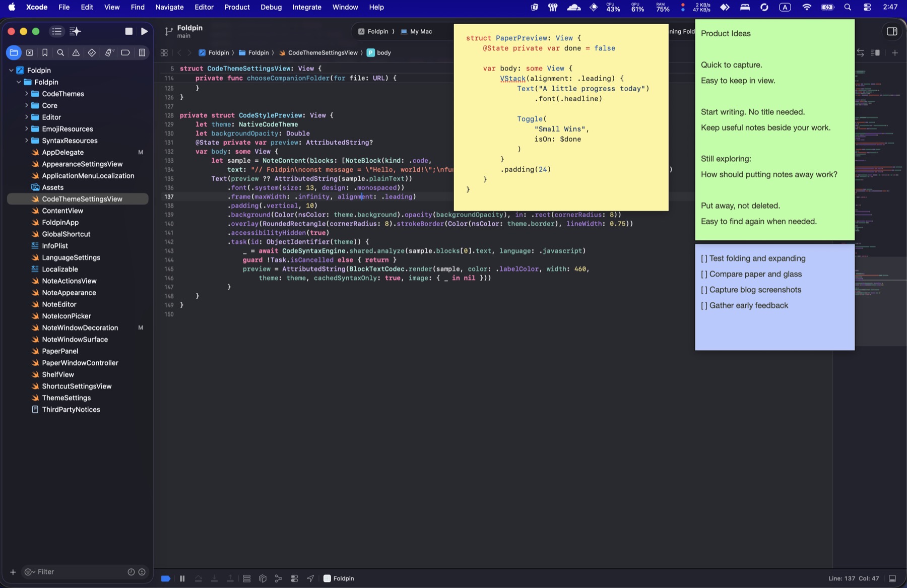Click the body symbol in jump bar
Screen dimensions: 907x588
tap(379, 52)
